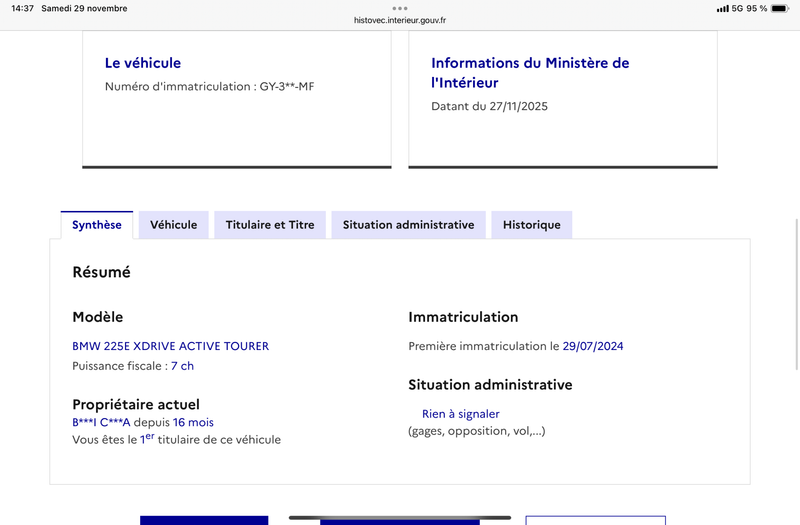
Task: Click the BMW 225E XDRIVE ACTIVE TOURER text
Action: coord(170,346)
